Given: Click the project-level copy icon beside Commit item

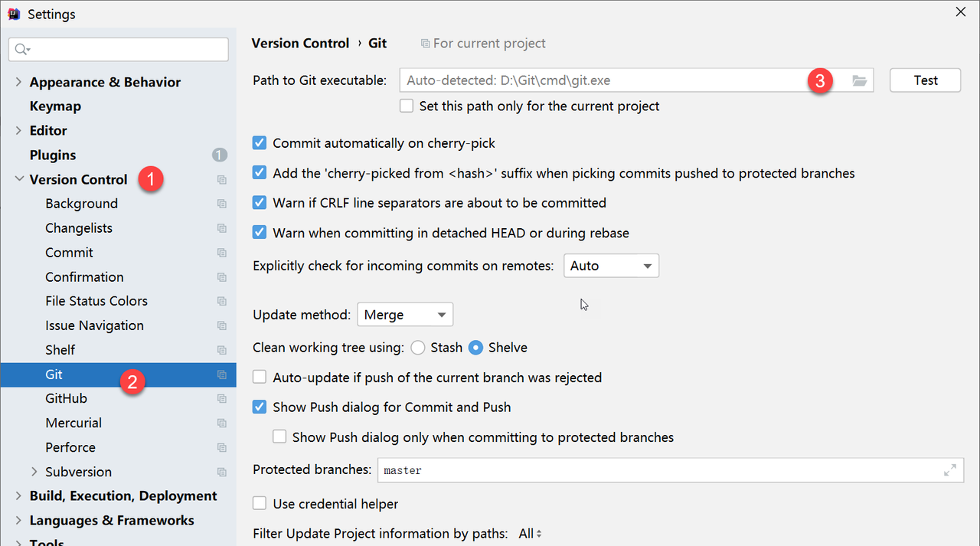Looking at the screenshot, I should (221, 253).
